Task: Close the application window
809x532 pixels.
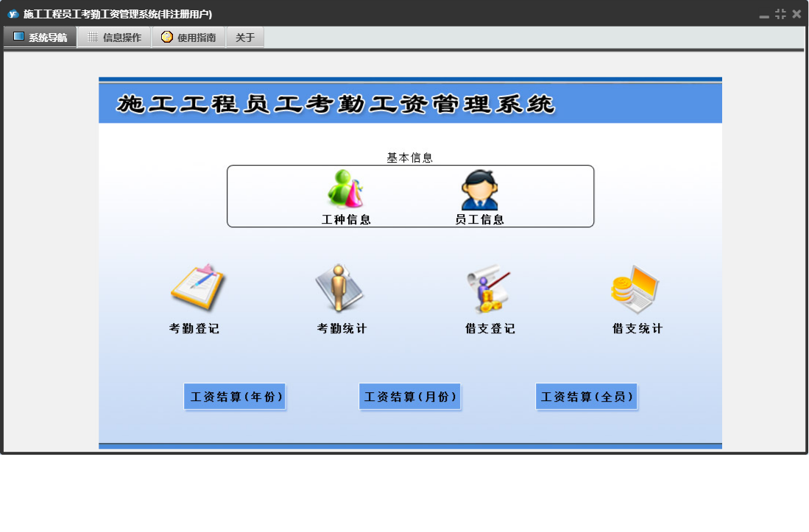Action: (796, 14)
